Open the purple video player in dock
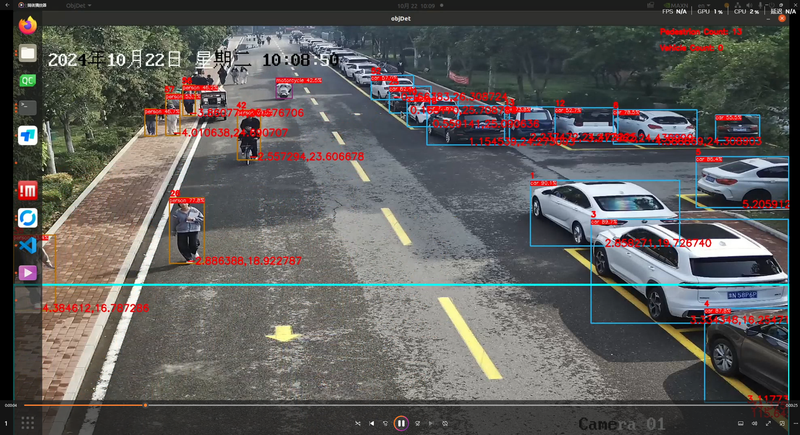The height and width of the screenshot is (435, 800). (28, 273)
